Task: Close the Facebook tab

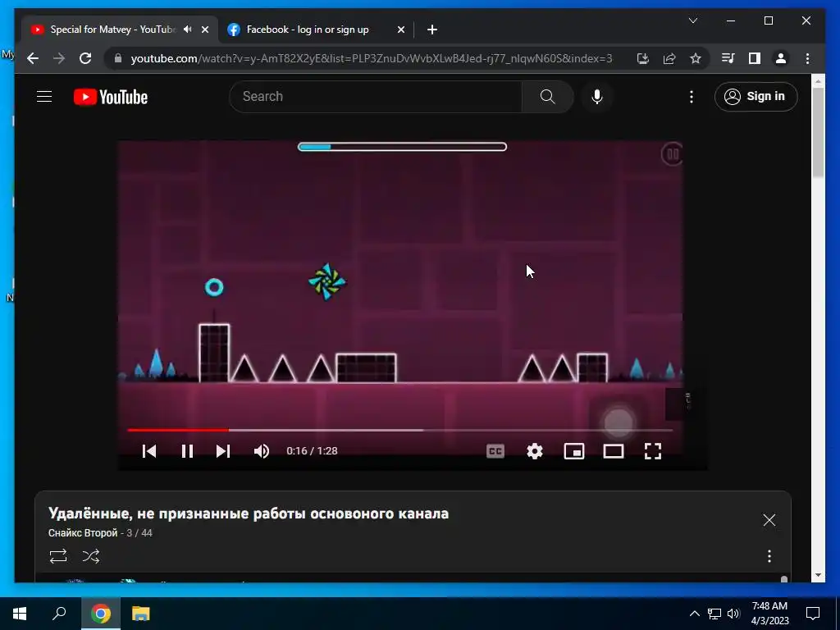Action: (x=400, y=30)
